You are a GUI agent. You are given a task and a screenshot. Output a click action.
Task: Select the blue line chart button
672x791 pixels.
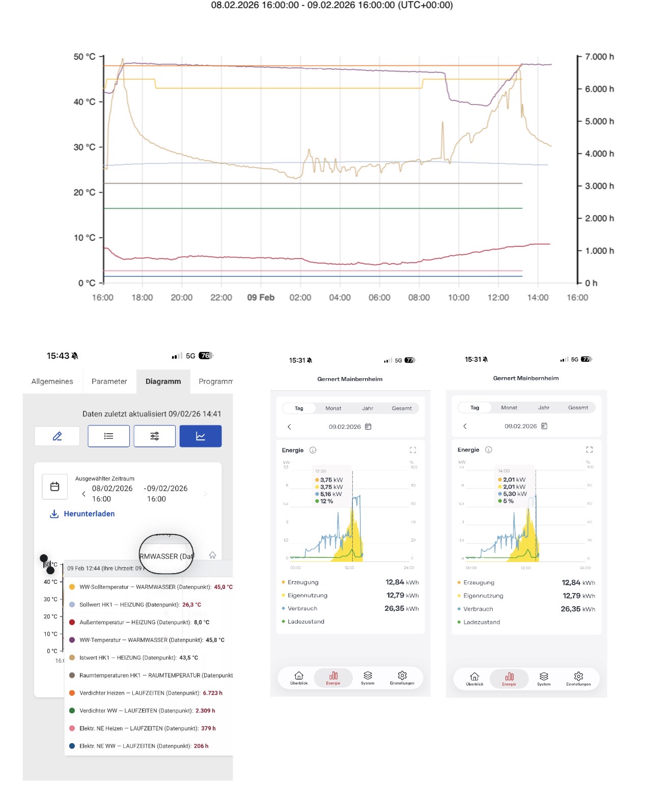(201, 436)
